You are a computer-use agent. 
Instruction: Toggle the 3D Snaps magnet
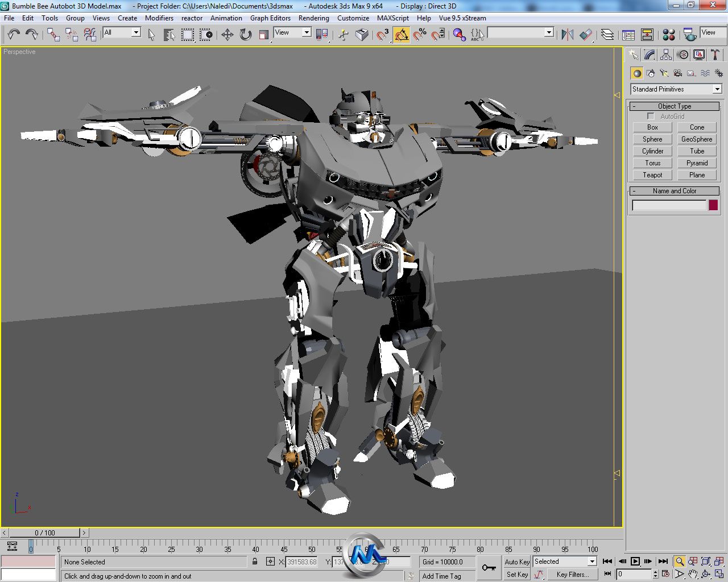383,35
